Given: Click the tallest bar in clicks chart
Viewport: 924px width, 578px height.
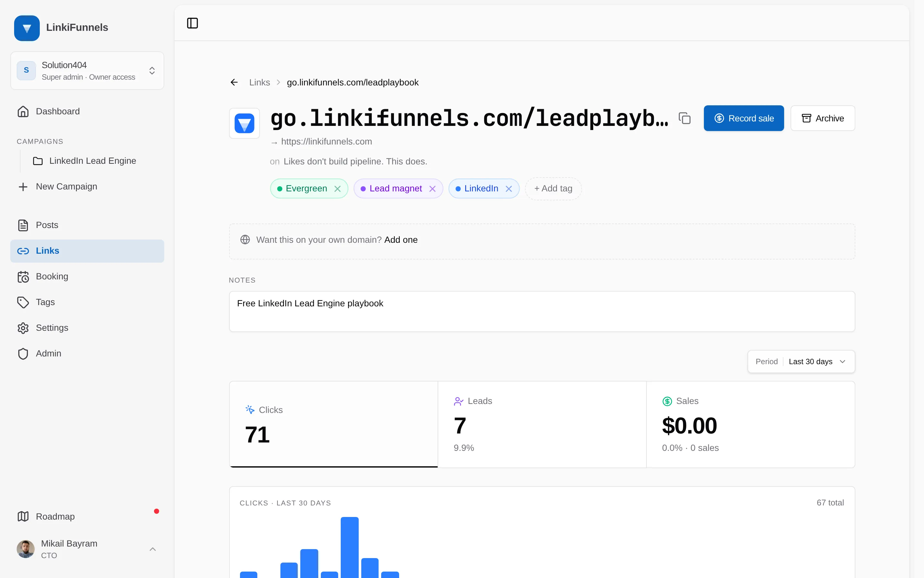Looking at the screenshot, I should tap(349, 547).
